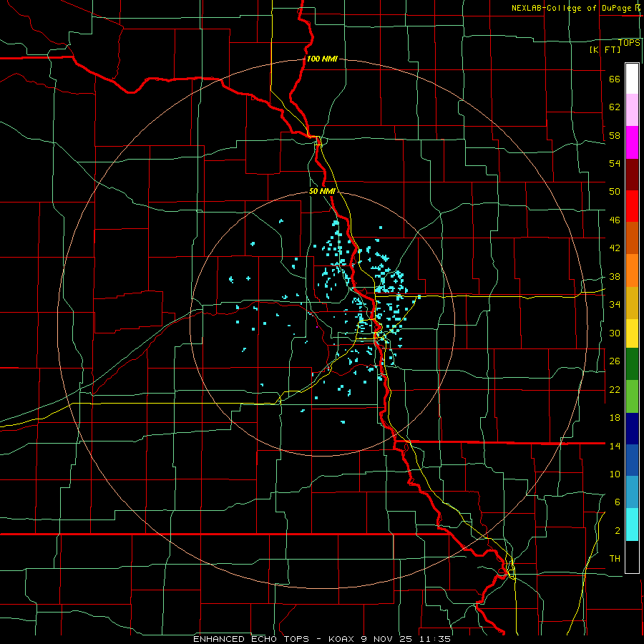Click the 50 NMI range ring label

(322, 191)
